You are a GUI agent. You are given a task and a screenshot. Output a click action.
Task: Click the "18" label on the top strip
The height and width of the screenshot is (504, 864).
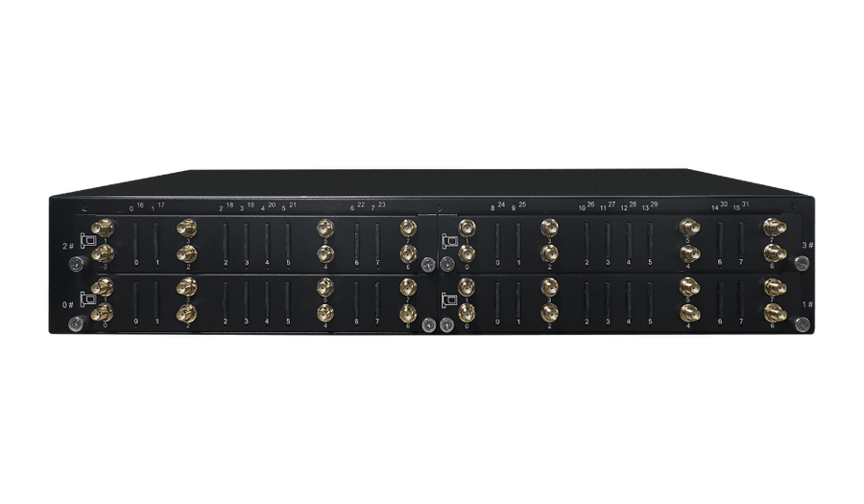[229, 204]
